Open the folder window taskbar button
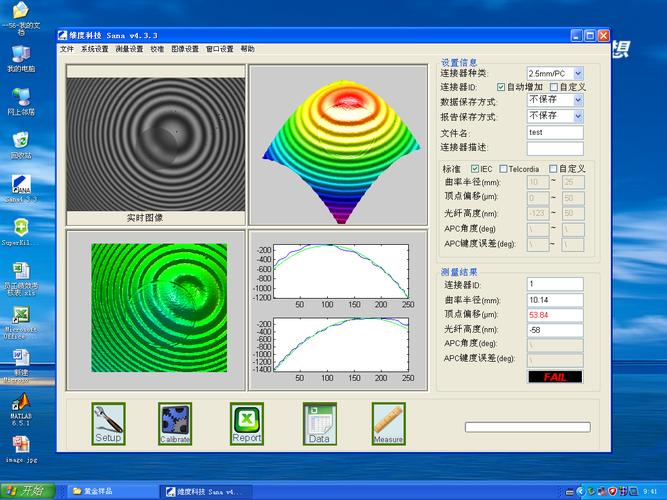This screenshot has width=667, height=500. tap(111, 491)
